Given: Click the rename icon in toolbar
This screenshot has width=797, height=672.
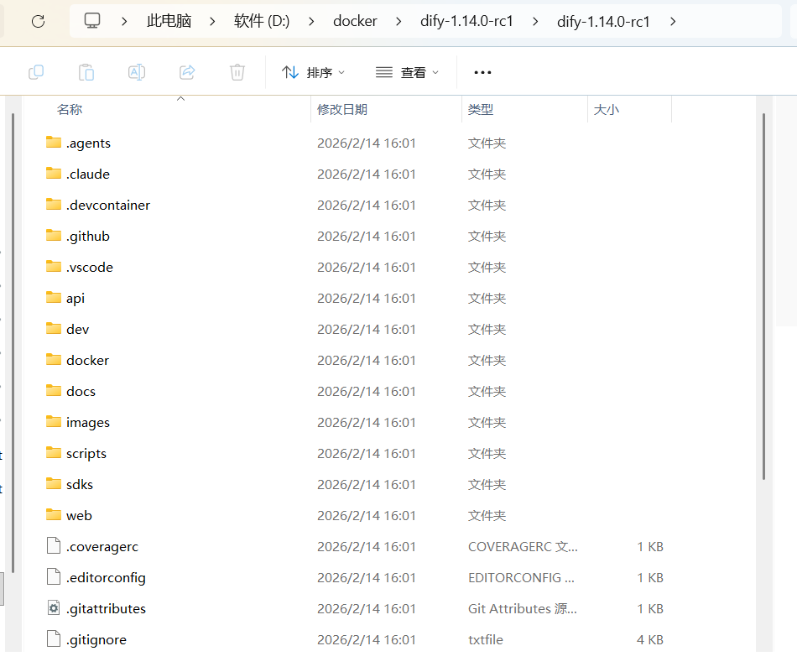Looking at the screenshot, I should pyautogui.click(x=137, y=72).
